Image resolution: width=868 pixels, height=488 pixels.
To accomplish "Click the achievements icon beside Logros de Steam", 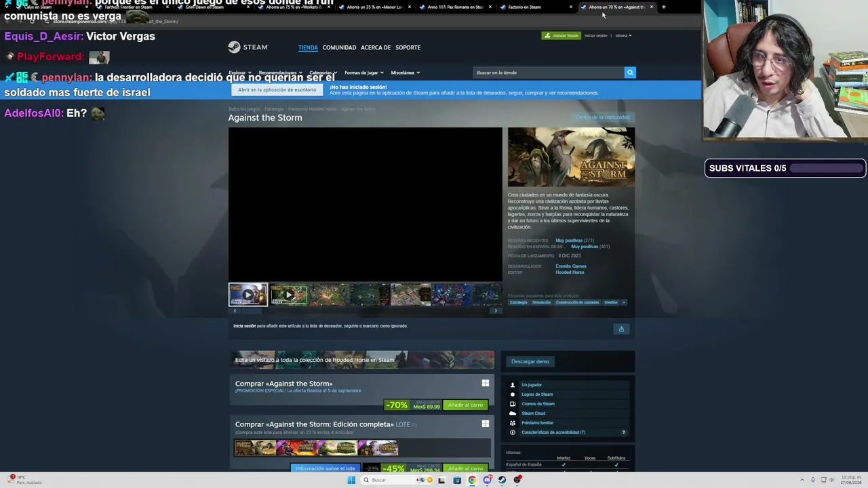I will click(x=513, y=394).
